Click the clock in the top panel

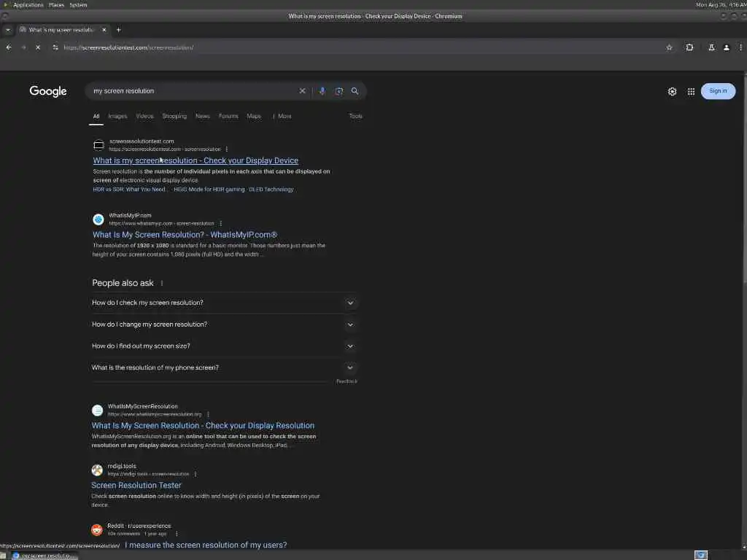[721, 5]
